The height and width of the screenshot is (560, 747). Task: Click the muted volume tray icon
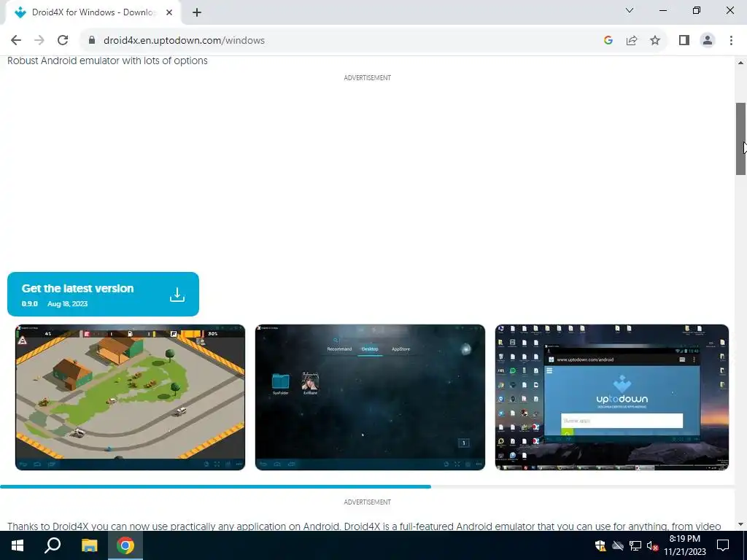652,545
